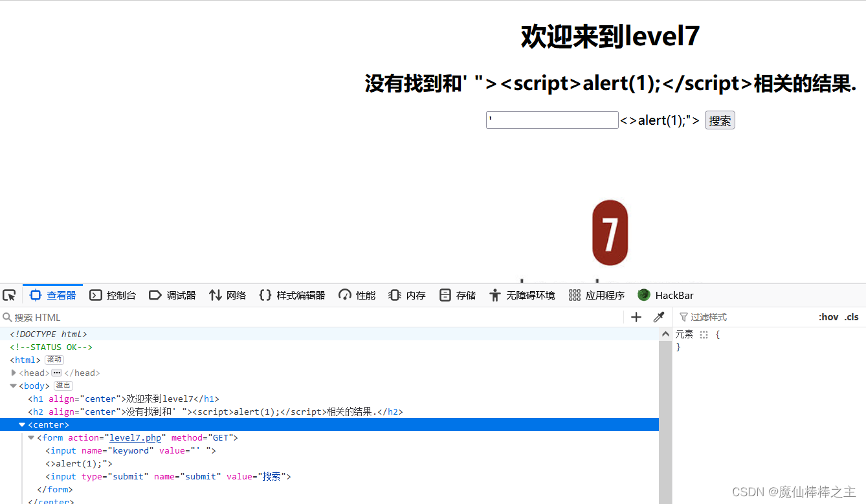Open the HackBar tab

tap(665, 295)
